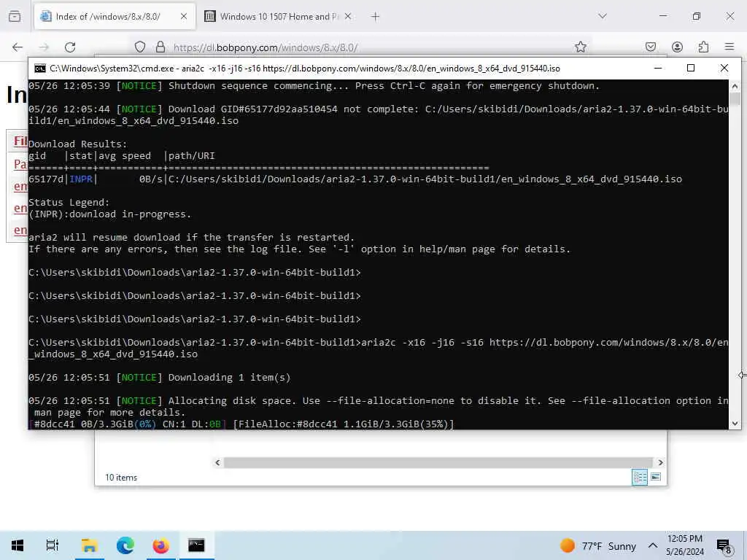Minimize the Firefox browser window
Viewport: 747px width, 560px height.
pyautogui.click(x=663, y=16)
